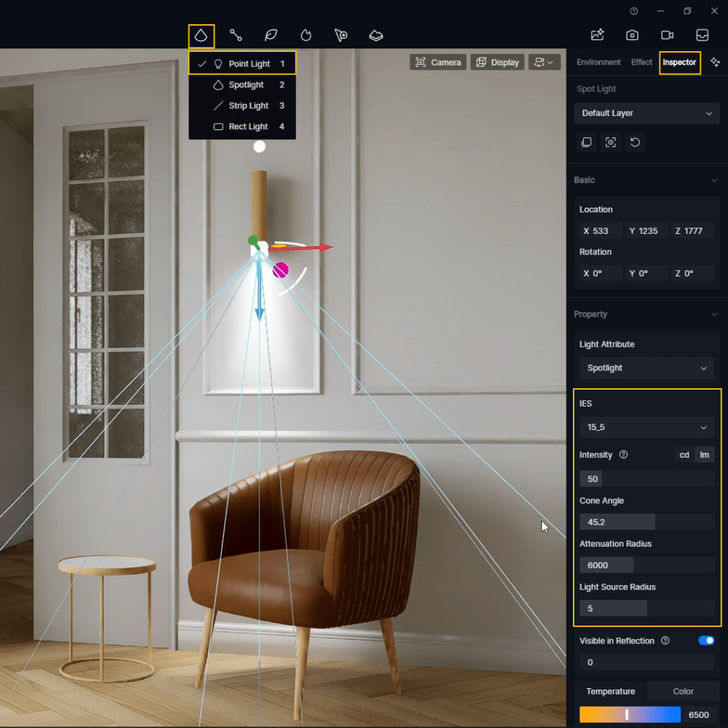The image size is (728, 728).
Task: Click the render image icon at top right
Action: tap(597, 35)
